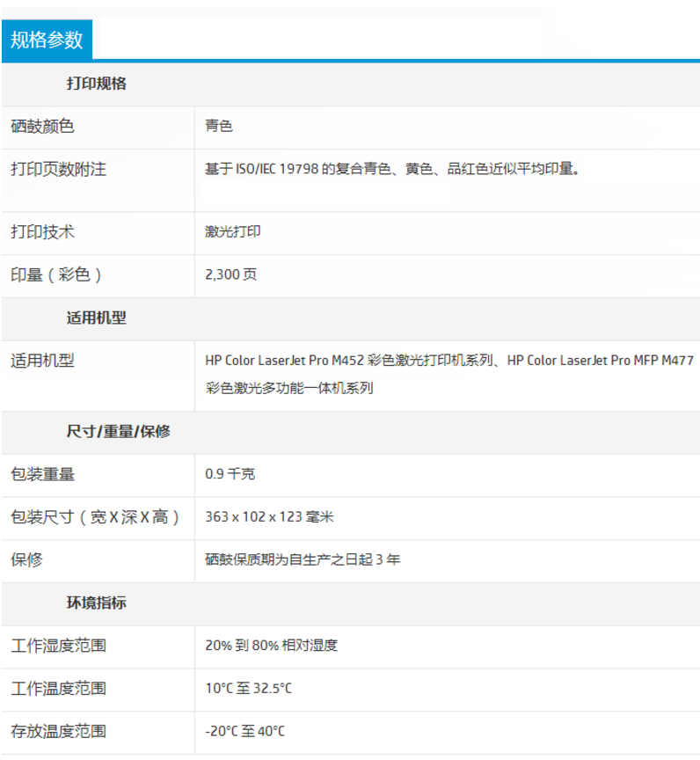Click the 环境指标 section header
This screenshot has height=760, width=700.
point(97,603)
